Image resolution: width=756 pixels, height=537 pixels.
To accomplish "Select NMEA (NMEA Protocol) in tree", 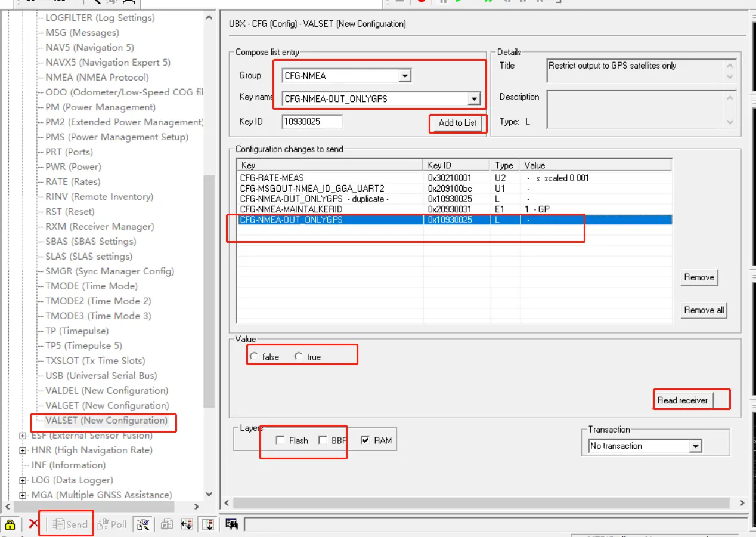I will [x=97, y=77].
